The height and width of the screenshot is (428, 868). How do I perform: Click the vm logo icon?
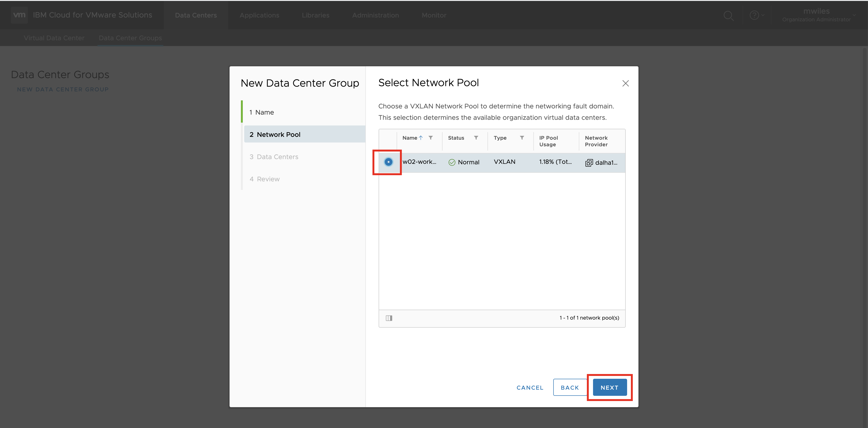click(19, 15)
